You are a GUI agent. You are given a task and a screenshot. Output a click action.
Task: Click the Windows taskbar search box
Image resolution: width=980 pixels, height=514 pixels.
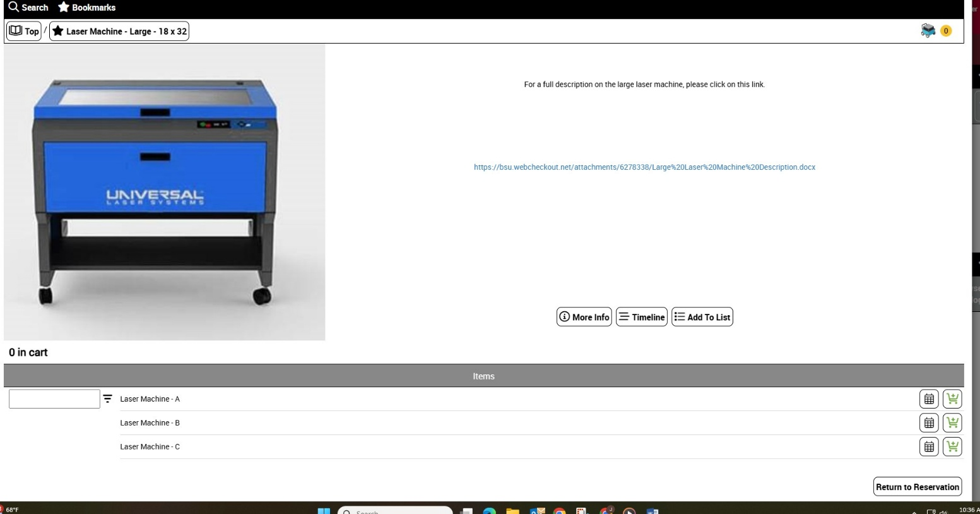click(395, 511)
